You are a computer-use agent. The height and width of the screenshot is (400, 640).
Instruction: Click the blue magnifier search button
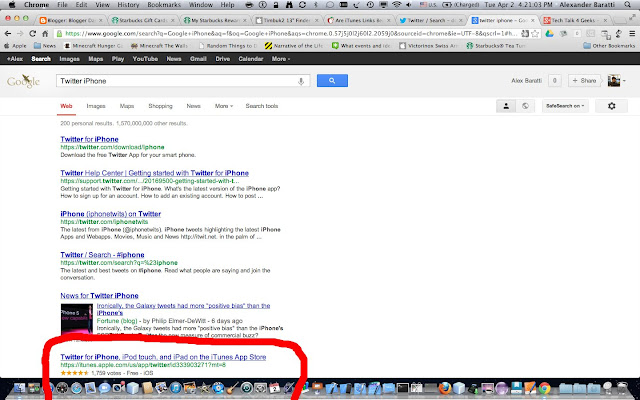[x=332, y=81]
